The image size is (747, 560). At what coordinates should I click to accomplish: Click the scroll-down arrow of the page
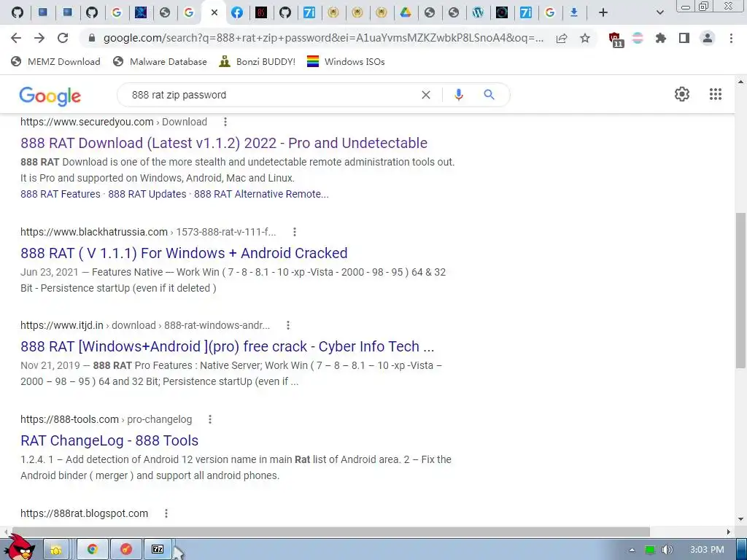[x=740, y=519]
